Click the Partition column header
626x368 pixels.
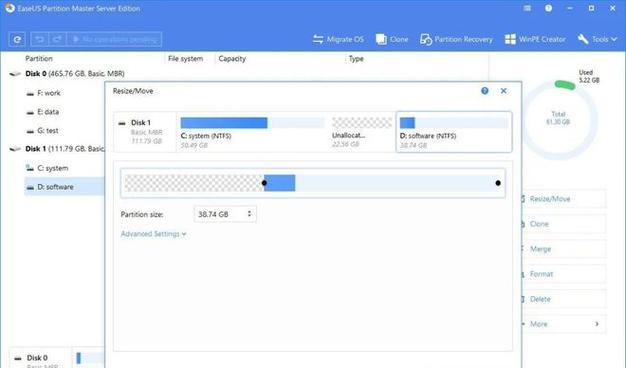[x=39, y=59]
